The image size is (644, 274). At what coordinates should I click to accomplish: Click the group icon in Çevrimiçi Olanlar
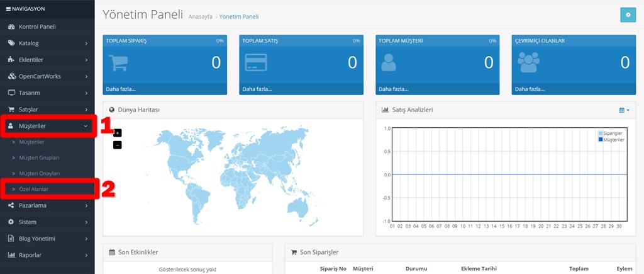pos(528,62)
